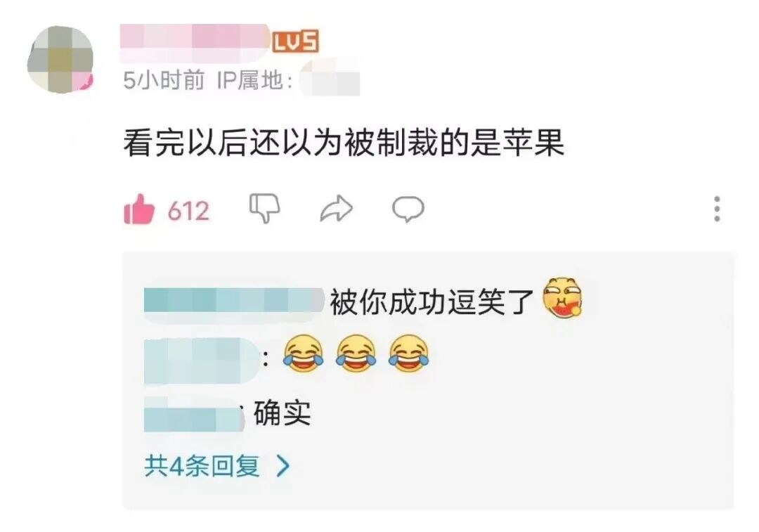
Task: Click the thumbs-down dislike icon
Action: point(264,209)
